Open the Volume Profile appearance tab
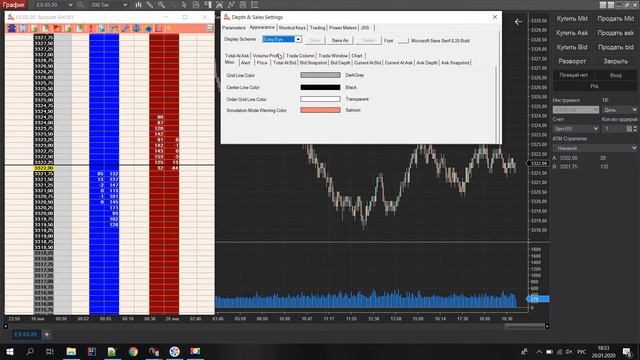 [267, 56]
